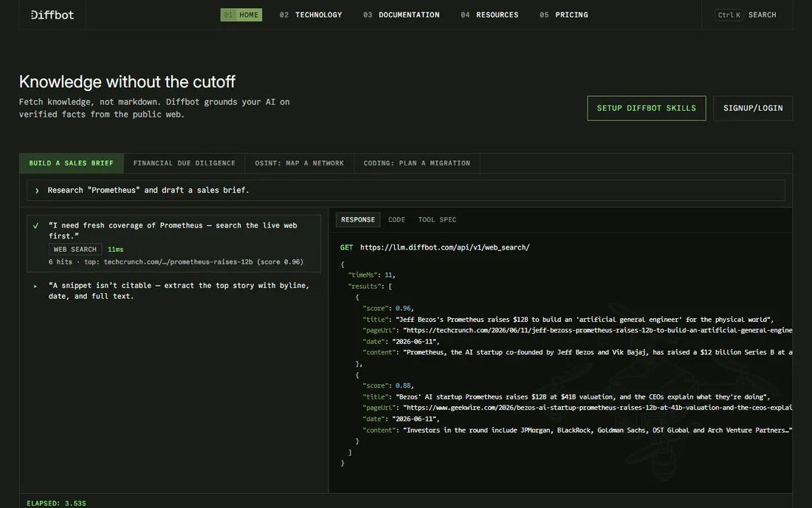Click the prompt chevron icon
This screenshot has width=812, height=508.
(x=37, y=190)
